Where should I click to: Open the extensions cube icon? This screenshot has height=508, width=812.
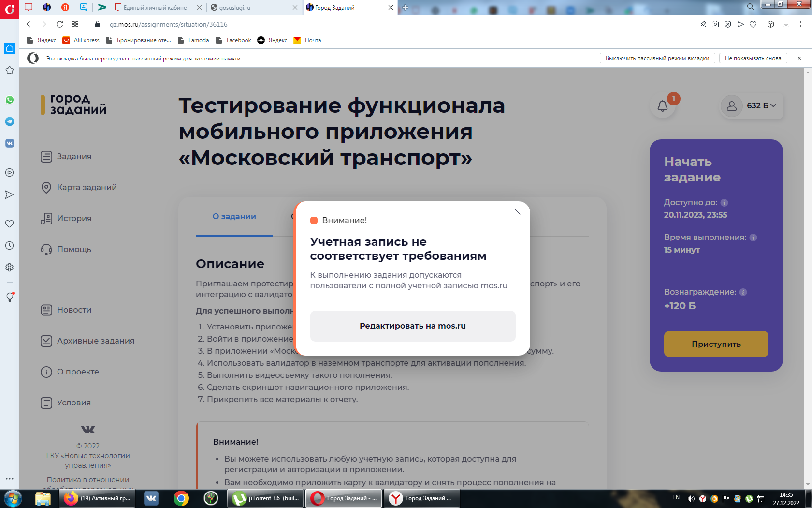771,24
